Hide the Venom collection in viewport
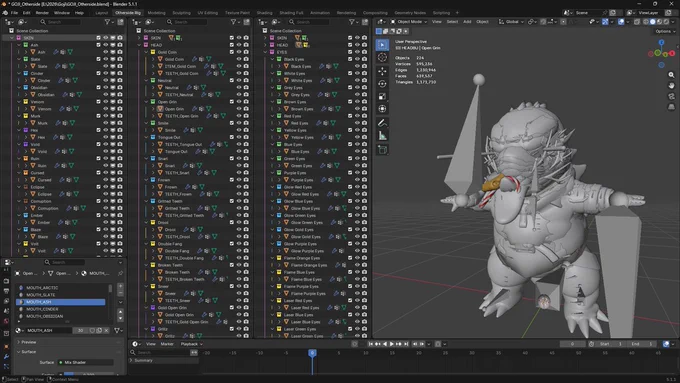This screenshot has height=383, width=680. tap(105, 102)
